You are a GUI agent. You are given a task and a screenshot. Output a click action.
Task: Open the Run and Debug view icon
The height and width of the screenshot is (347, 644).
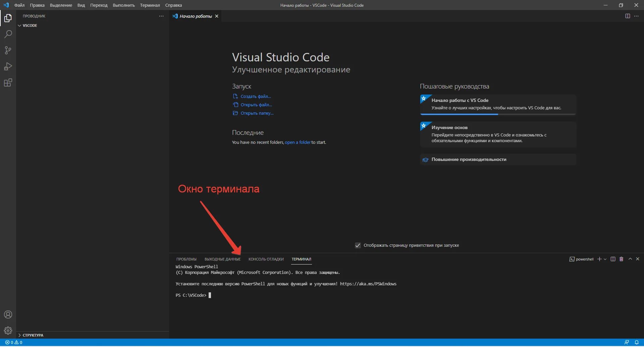click(8, 66)
